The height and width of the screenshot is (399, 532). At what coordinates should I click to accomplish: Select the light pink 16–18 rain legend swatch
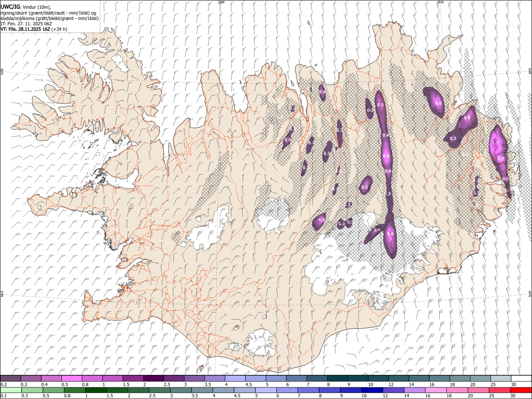tap(436, 390)
